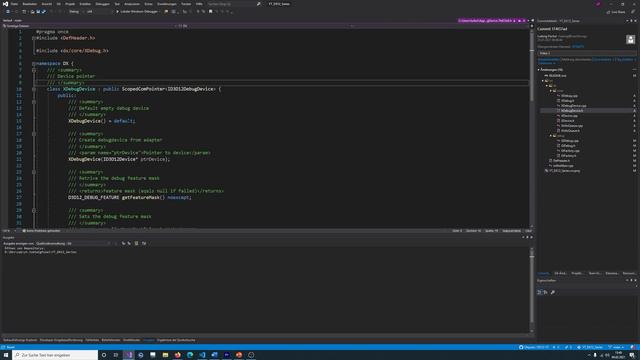The height and width of the screenshot is (360, 640).
Task: Go to previous message in output toolbar
Action: coord(123,243)
